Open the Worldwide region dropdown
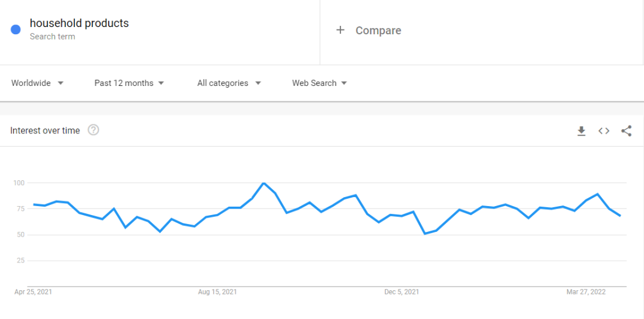Screen dimensions: 644x319 click(x=37, y=83)
